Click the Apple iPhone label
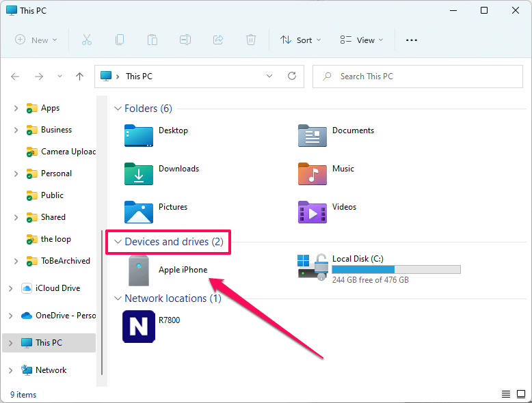The width and height of the screenshot is (532, 403). 183,270
